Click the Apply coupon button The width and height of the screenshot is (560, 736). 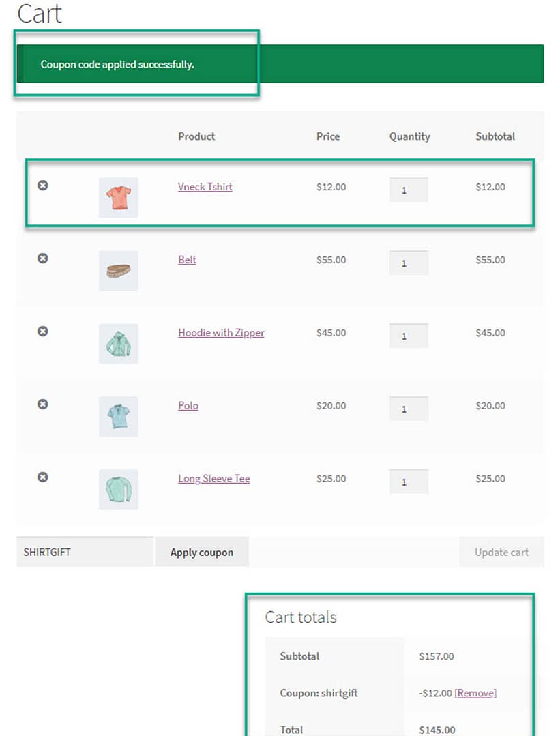(202, 552)
